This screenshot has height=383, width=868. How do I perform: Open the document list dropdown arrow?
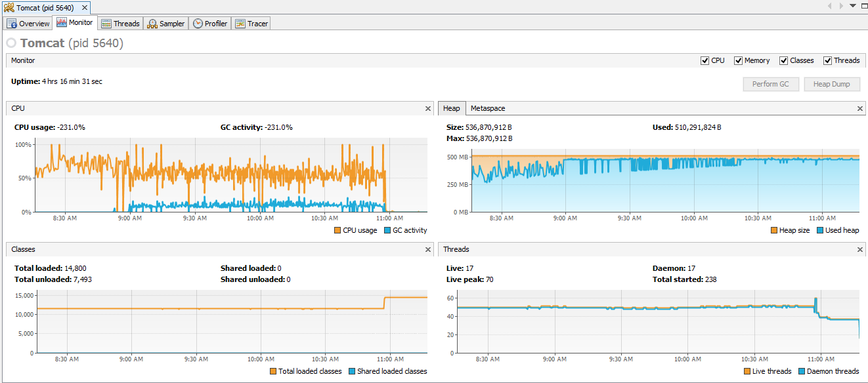[853, 6]
